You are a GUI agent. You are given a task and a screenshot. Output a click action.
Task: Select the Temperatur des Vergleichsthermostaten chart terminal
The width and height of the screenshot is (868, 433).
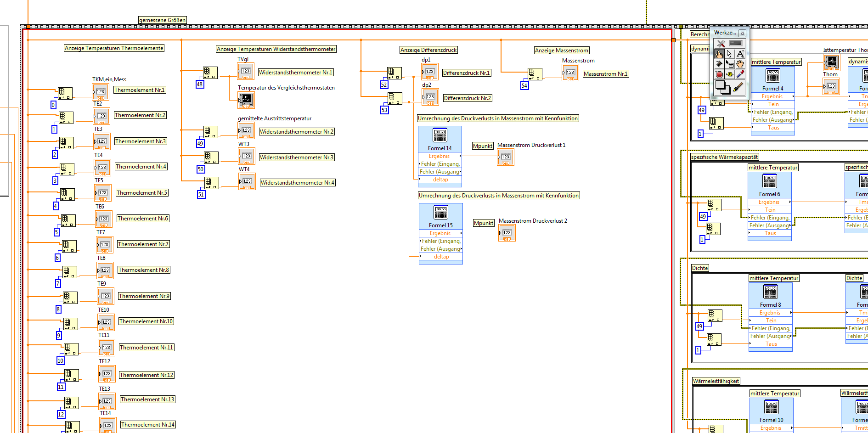tap(246, 100)
